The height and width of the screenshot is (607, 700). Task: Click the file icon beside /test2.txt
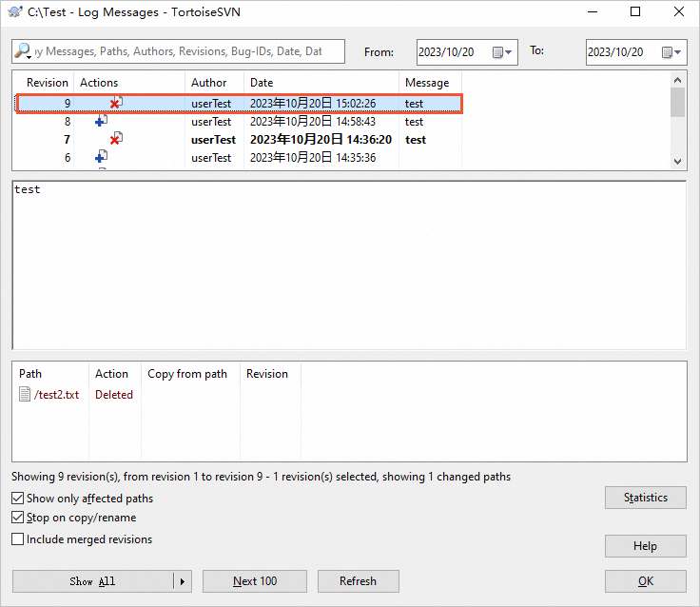tap(25, 395)
